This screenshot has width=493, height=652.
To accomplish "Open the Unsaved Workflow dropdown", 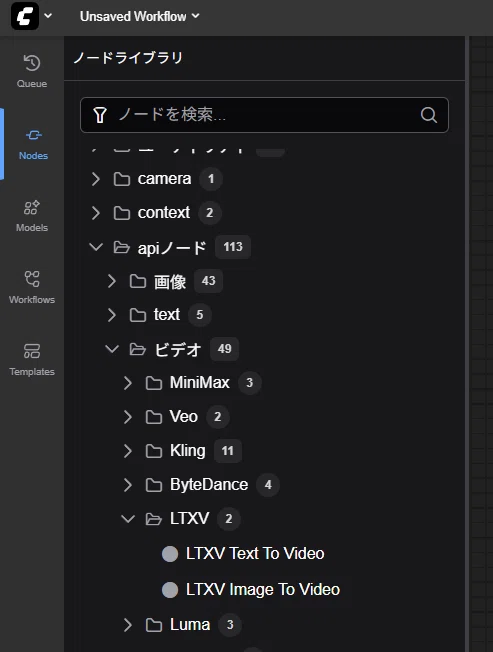I will 140,16.
